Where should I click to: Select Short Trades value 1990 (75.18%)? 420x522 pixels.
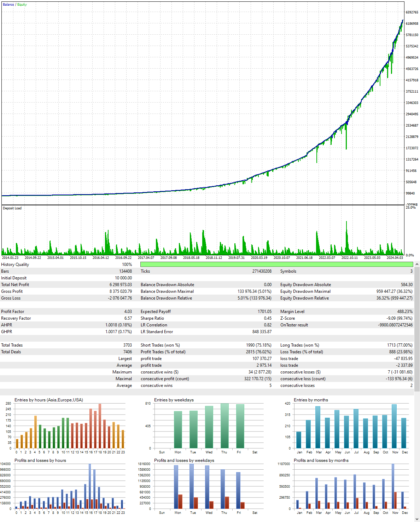tap(259, 345)
